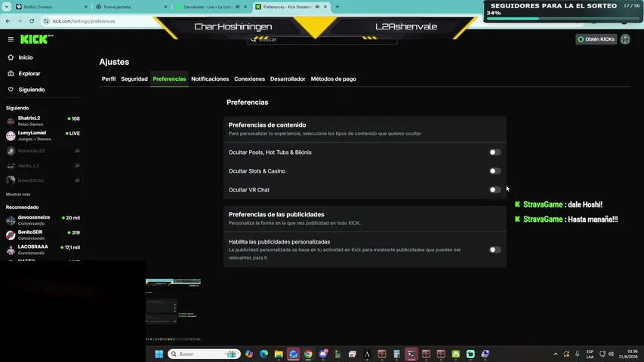Click the volume icon in system tray
Image resolution: width=644 pixels, height=362 pixels.
pyautogui.click(x=611, y=354)
